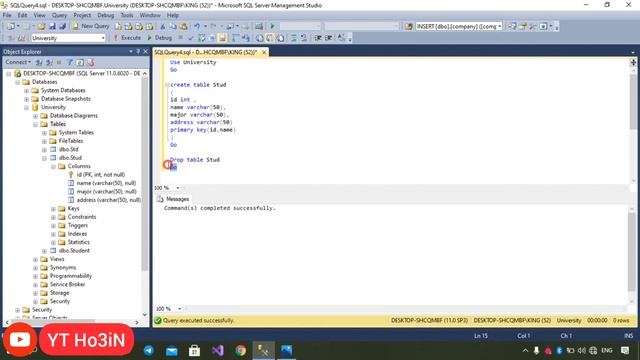The height and width of the screenshot is (360, 640).
Task: Click the Execute button
Action: (x=127, y=38)
